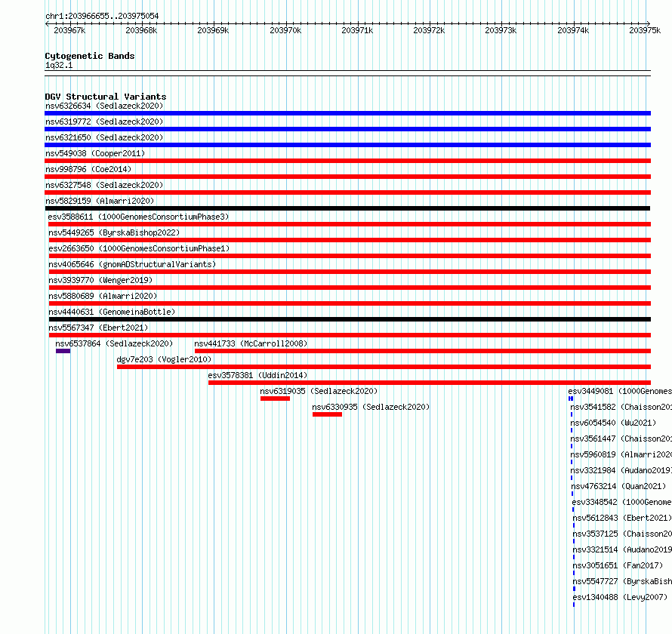Open nsv6330935 (Sedlazeck2020) label

point(371,407)
